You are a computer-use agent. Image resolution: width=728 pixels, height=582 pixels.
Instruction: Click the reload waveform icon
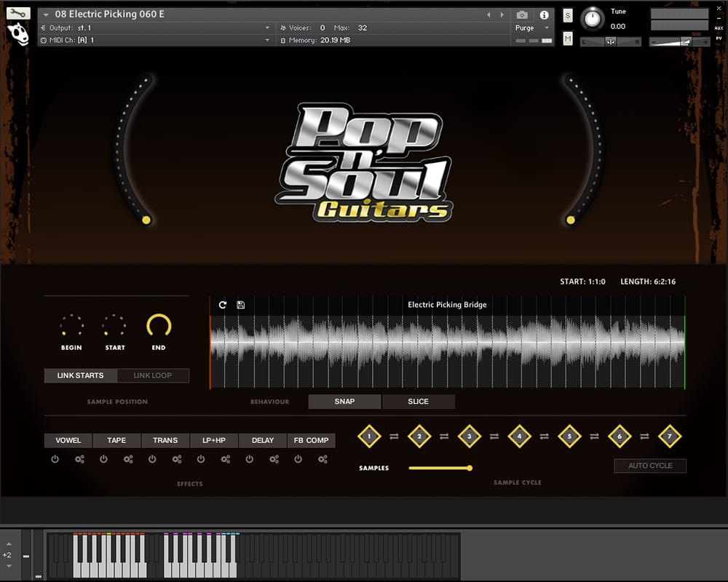(x=223, y=305)
